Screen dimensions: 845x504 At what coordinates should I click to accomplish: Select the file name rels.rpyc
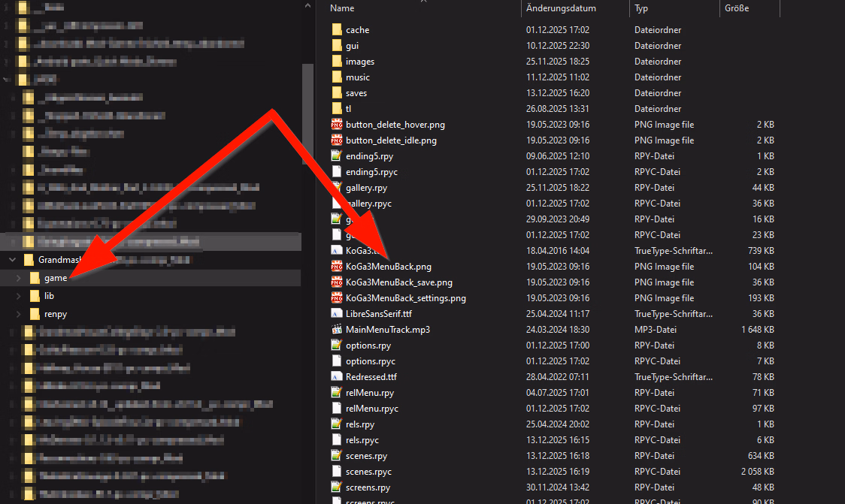362,440
